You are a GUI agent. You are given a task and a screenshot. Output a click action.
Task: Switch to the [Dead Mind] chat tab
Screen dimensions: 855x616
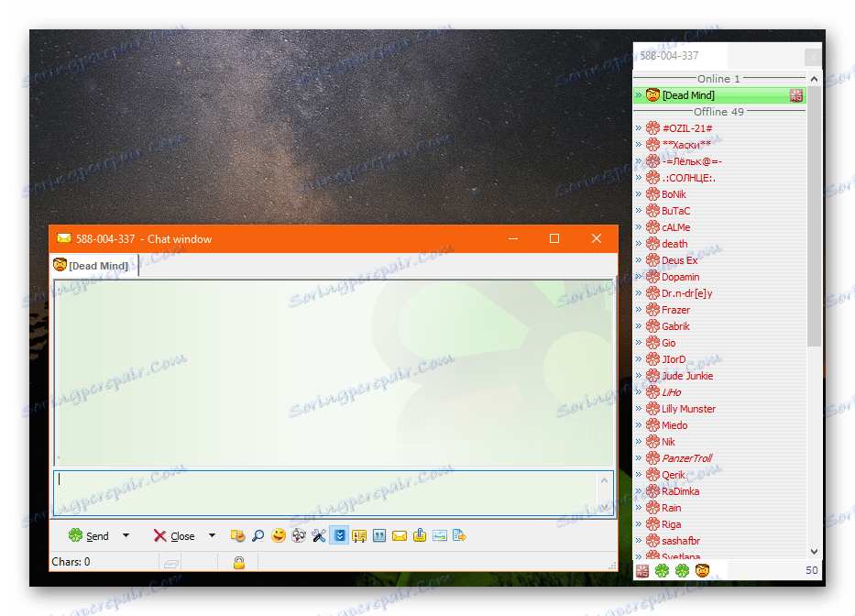[x=93, y=266]
